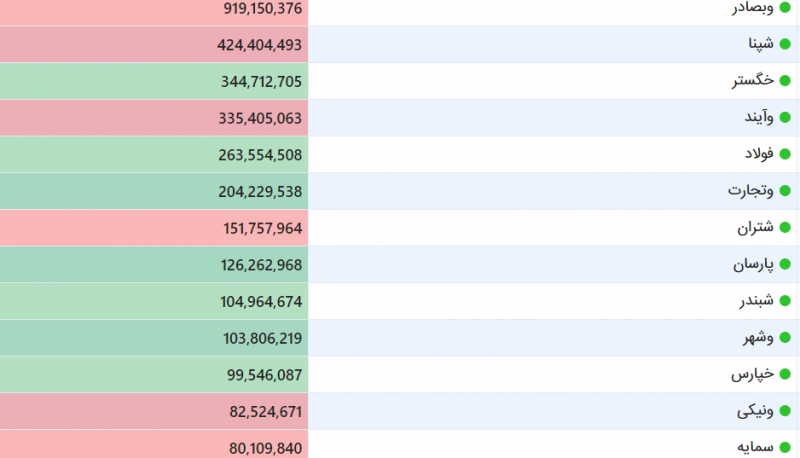800x458 pixels.
Task: Click the green dot beside وبصادر
Action: coord(785,8)
